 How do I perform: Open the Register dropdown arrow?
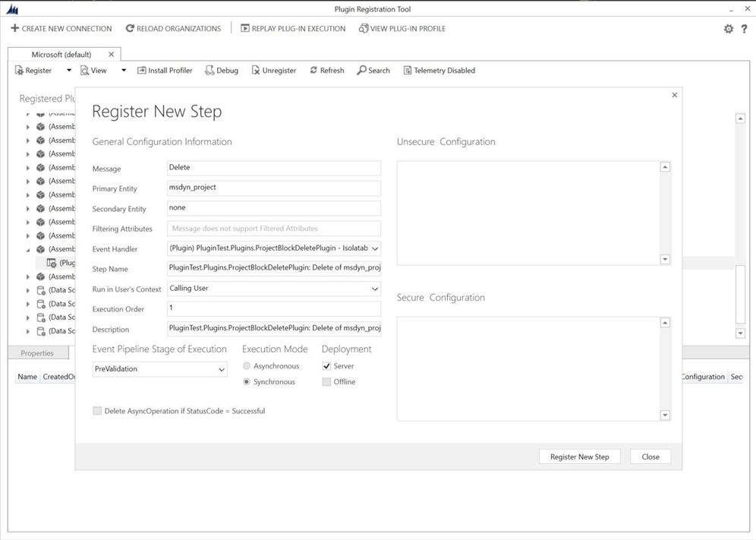click(68, 71)
